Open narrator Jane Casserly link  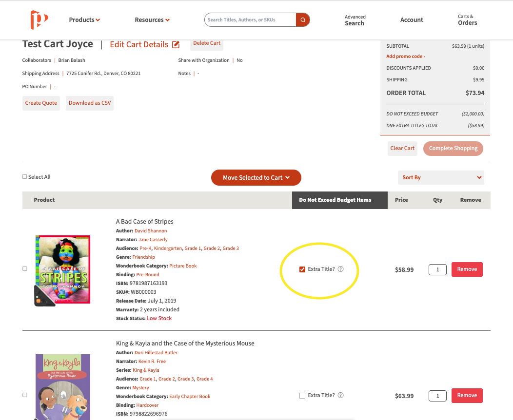[x=153, y=240]
